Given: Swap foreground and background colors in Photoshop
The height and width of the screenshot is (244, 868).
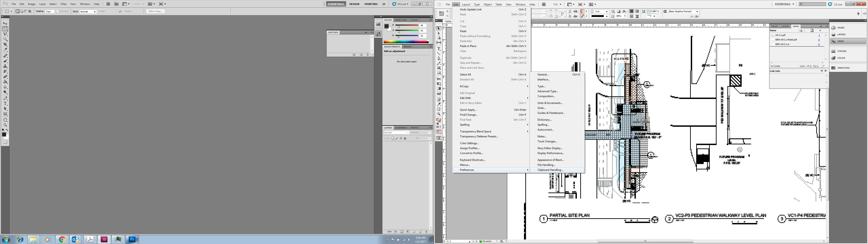Looking at the screenshot, I should (x=7, y=130).
